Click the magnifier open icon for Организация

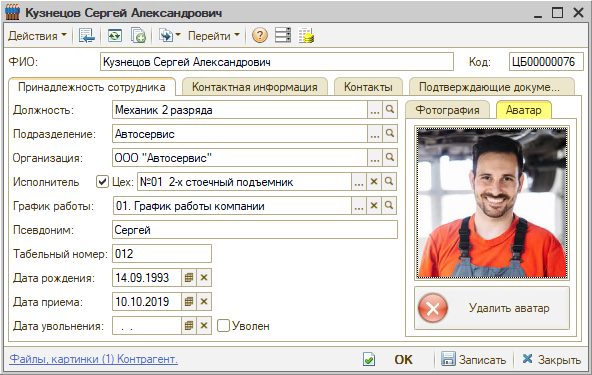click(390, 158)
